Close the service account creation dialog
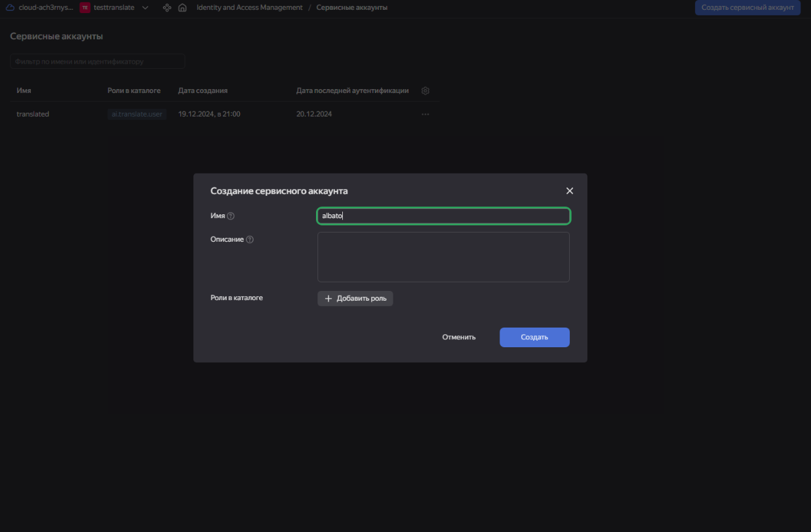 569,191
